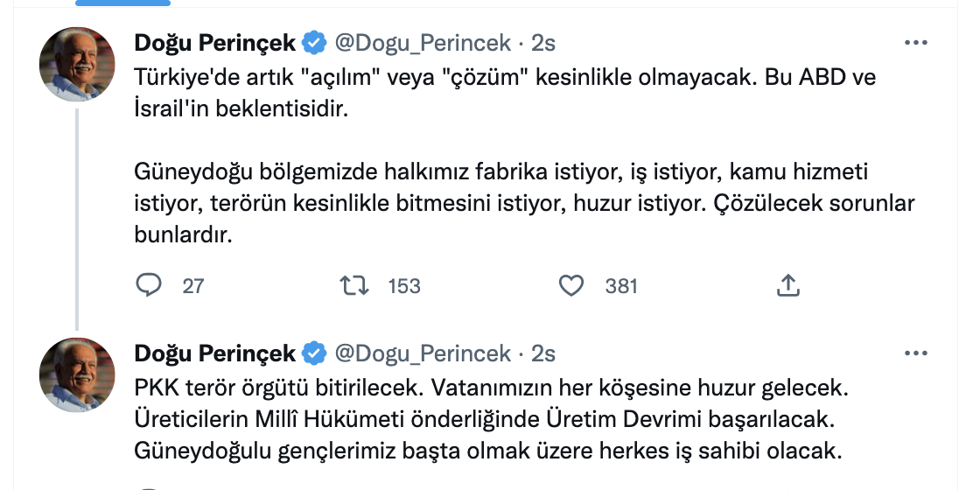Click Doğu Perinçek's display name in second tweet
The height and width of the screenshot is (490, 980).
pos(215,353)
